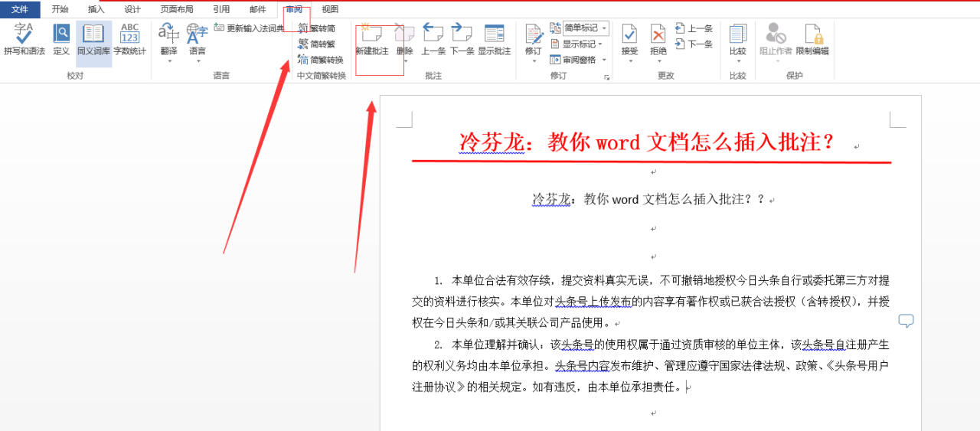Expand the 拒绝 dropdown arrow

(658, 60)
